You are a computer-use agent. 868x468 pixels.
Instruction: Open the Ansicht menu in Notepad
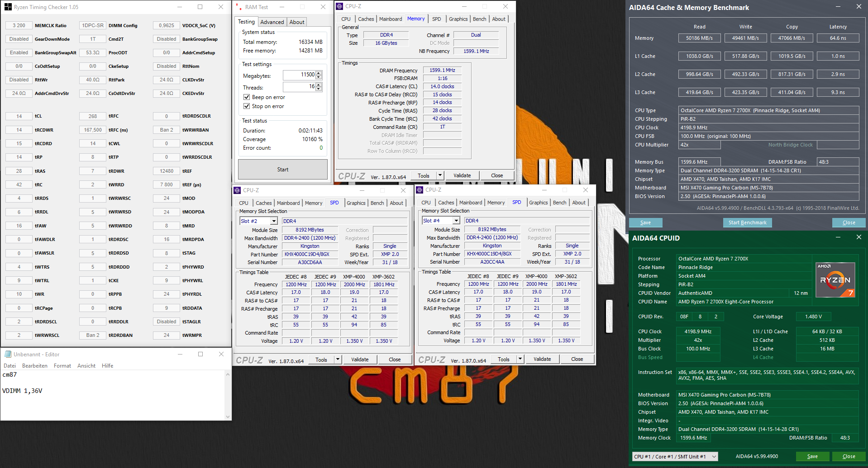[x=86, y=366]
